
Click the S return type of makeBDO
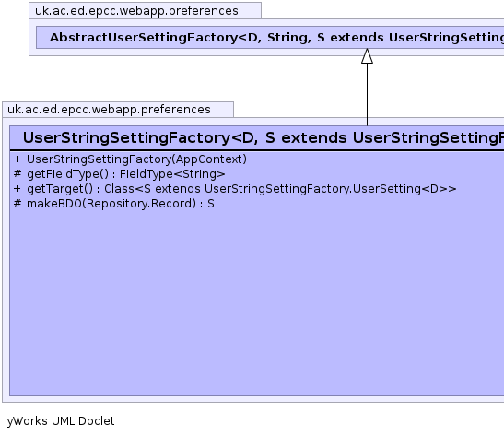tap(211, 204)
